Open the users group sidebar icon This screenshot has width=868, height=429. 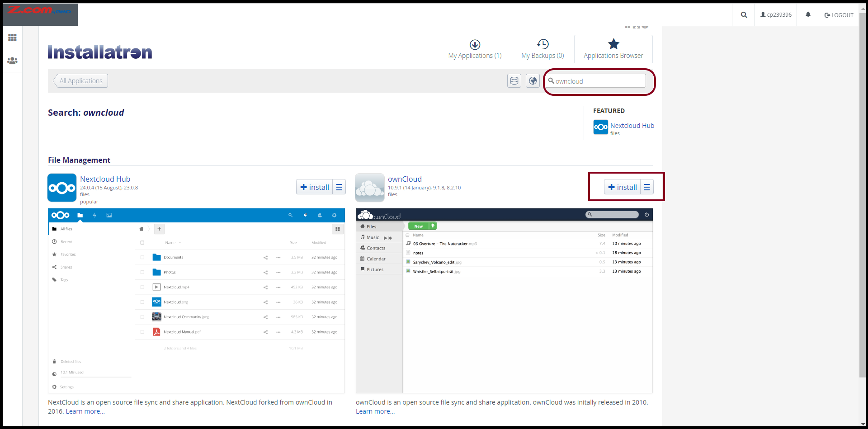click(x=12, y=61)
